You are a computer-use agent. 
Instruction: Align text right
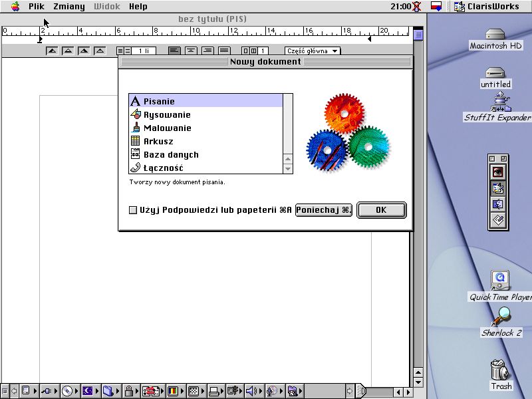coord(207,51)
